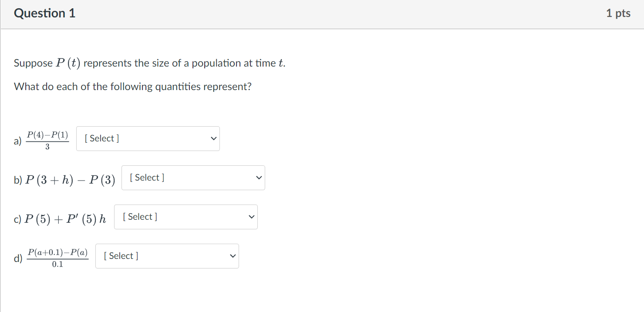
Task: Click the chevron on the part b) selector
Action: point(258,178)
